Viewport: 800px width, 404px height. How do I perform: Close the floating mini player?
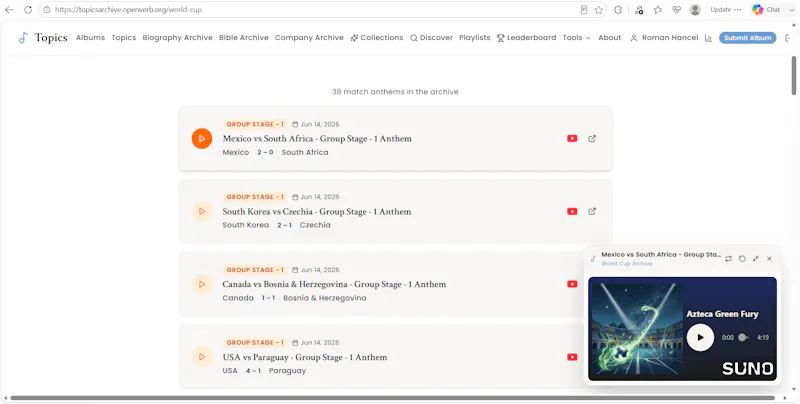tap(769, 259)
